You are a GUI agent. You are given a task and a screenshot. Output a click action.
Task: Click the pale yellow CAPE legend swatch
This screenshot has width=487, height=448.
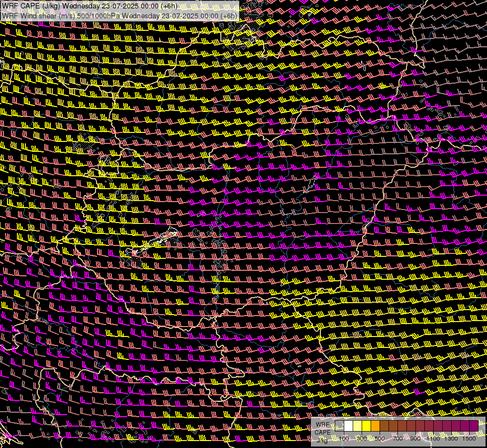pyautogui.click(x=358, y=426)
